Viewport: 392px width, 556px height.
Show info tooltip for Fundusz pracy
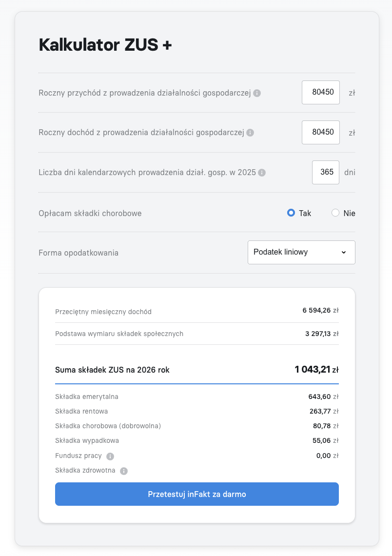click(110, 457)
